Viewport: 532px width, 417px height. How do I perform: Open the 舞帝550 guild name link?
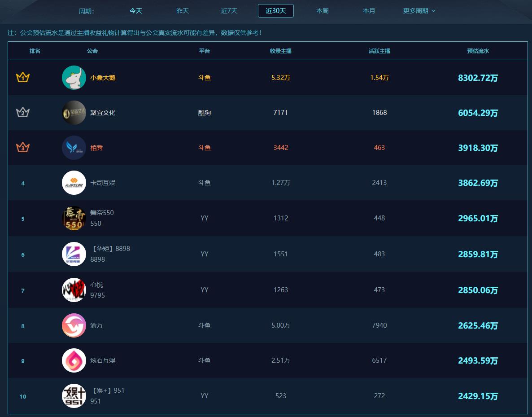102,213
